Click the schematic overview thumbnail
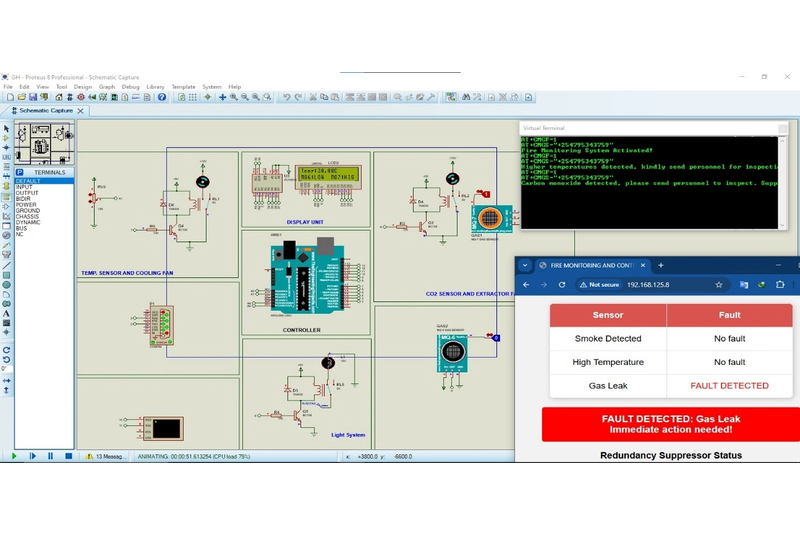This screenshot has width=800, height=535. pyautogui.click(x=44, y=142)
